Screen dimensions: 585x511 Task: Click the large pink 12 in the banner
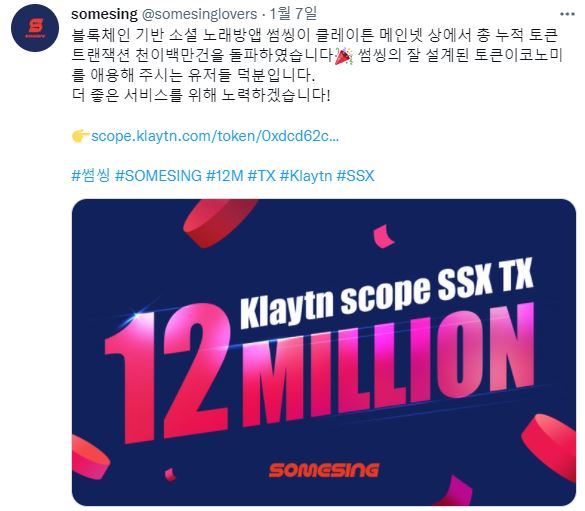(167, 373)
